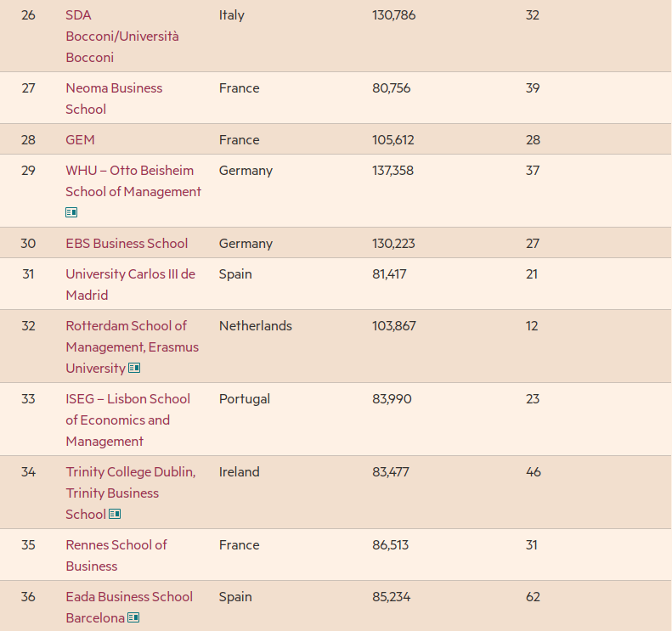The image size is (672, 631).
Task: Select the salary value 105,612
Action: point(393,139)
